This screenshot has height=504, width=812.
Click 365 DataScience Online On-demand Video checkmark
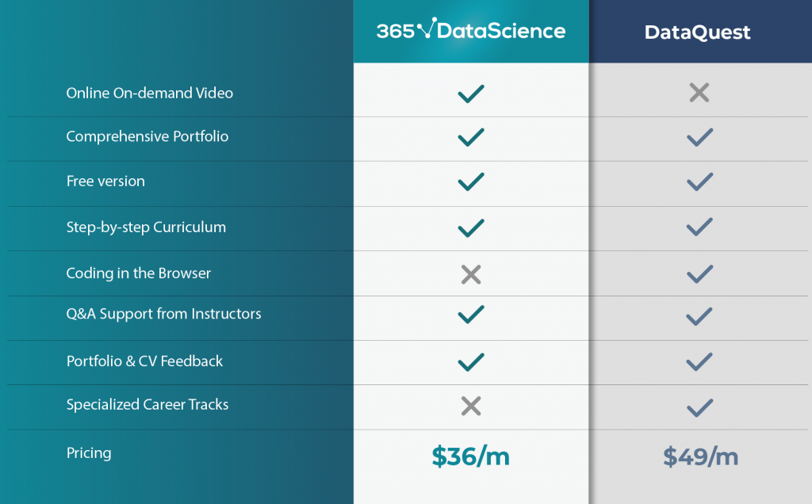(471, 94)
